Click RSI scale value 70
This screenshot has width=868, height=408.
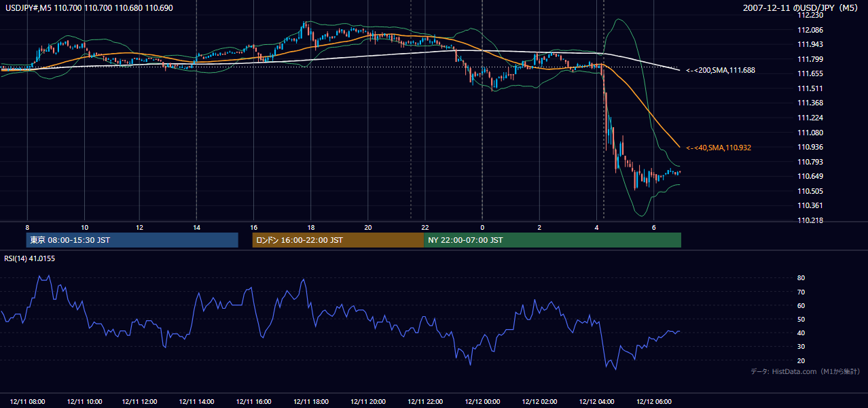pyautogui.click(x=801, y=292)
